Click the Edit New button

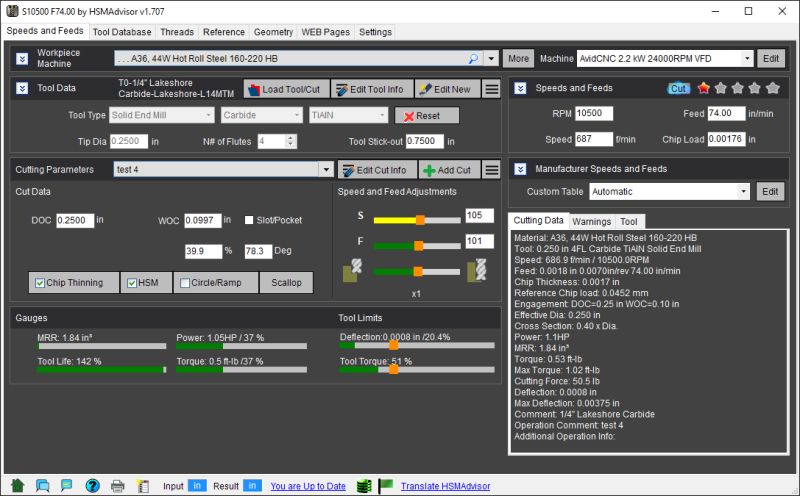(447, 89)
